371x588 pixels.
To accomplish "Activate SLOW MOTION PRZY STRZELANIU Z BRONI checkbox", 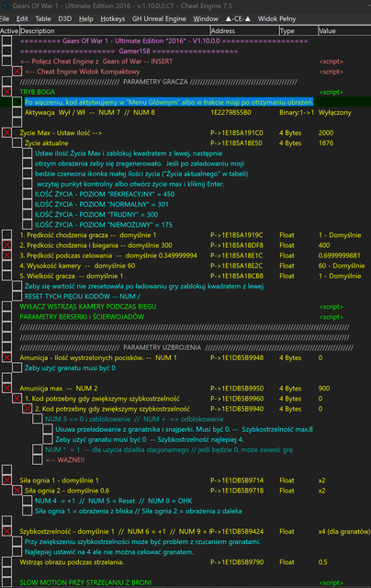I will [x=6, y=582].
